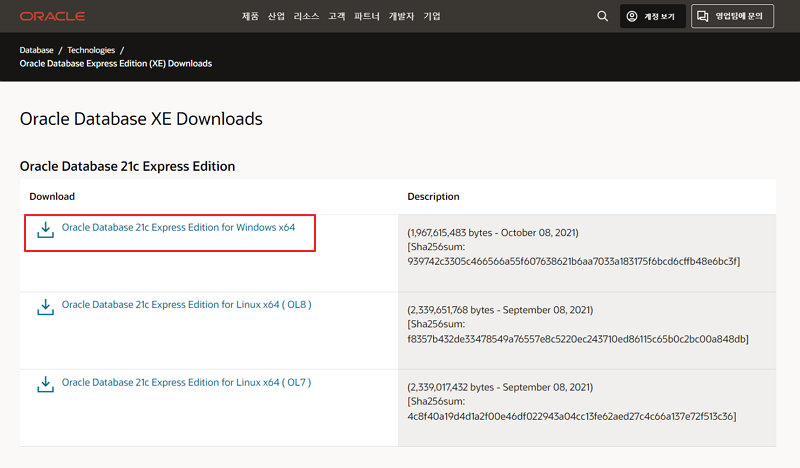The height and width of the screenshot is (468, 800).
Task: Select the OL8 Sha256sum hash starting f8357b43
Action: pos(578,339)
